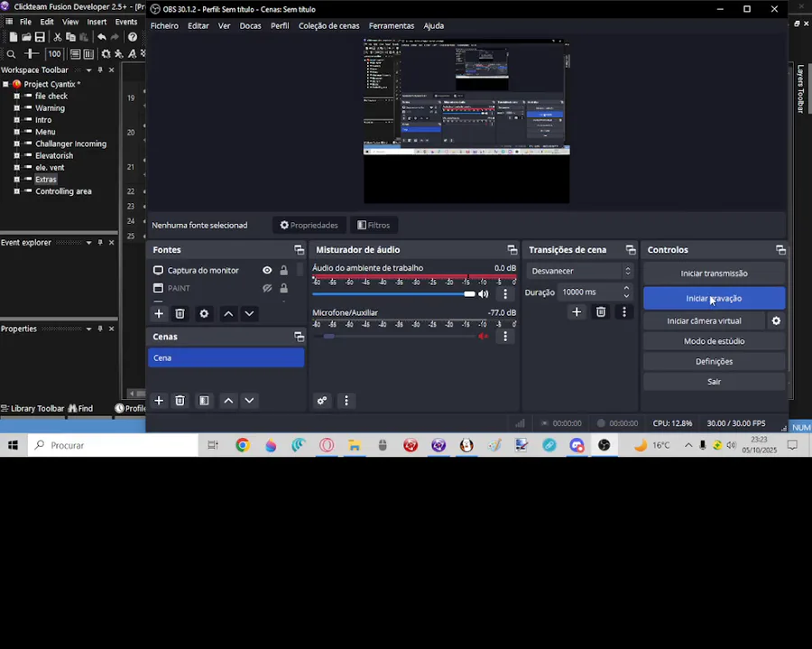The width and height of the screenshot is (812, 649).
Task: Mute Áudio do ambiente de trabalho
Action: click(484, 293)
